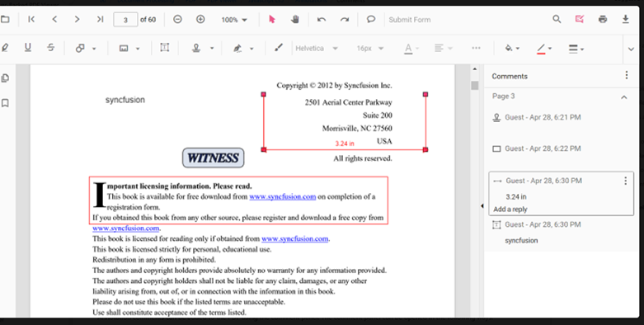Open the bookmarks panel

pos(5,103)
